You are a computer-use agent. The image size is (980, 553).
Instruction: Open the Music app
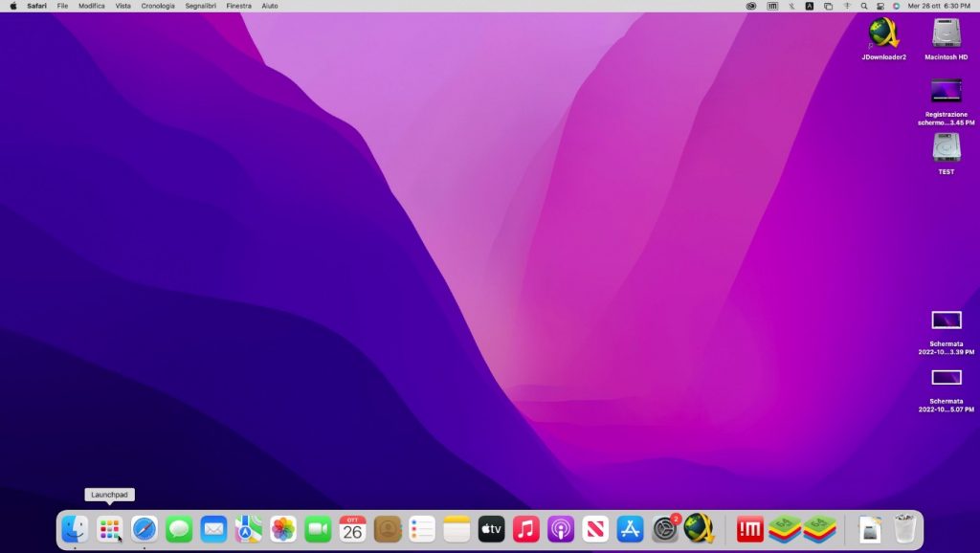pos(525,530)
